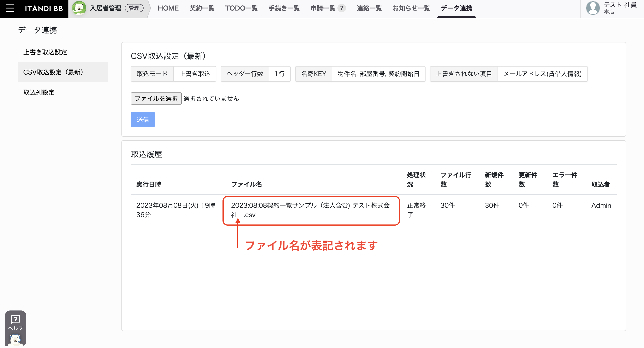The image size is (644, 348).
Task: Click Admin importer cell
Action: coord(601,205)
